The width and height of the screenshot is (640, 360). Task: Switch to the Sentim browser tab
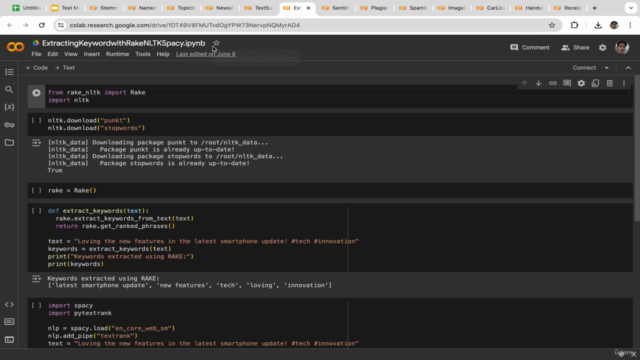336,8
